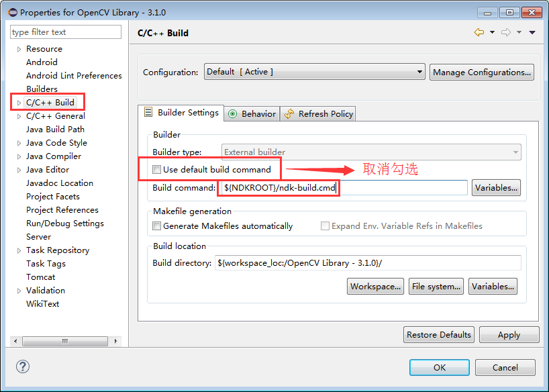Viewport: 549px width, 392px height.
Task: Select Task Repository label
Action: (58, 250)
